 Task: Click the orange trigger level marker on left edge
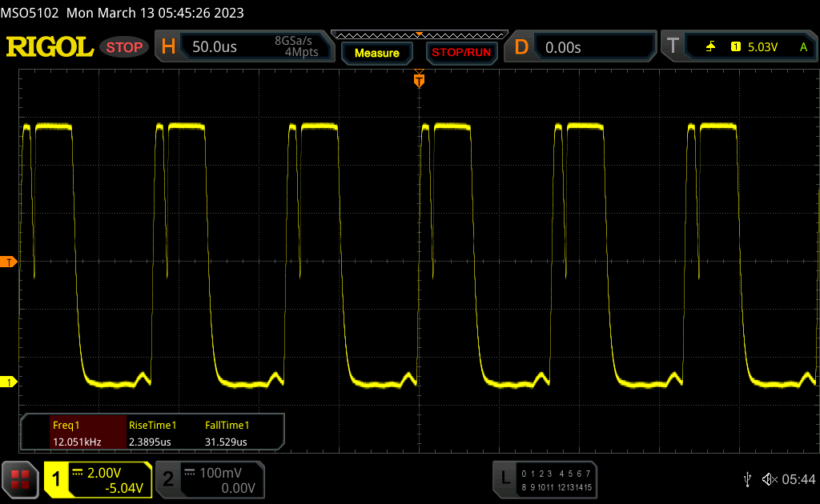click(8, 262)
